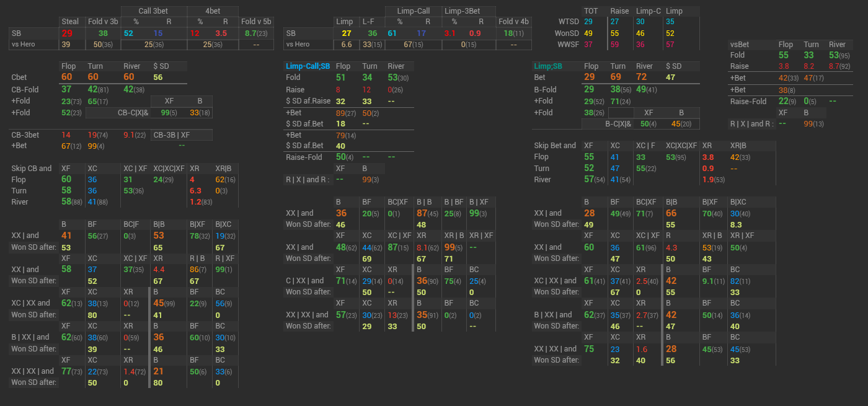Image resolution: width=868 pixels, height=406 pixels.
Task: Select the red SB Steal value 29
Action: tap(67, 33)
